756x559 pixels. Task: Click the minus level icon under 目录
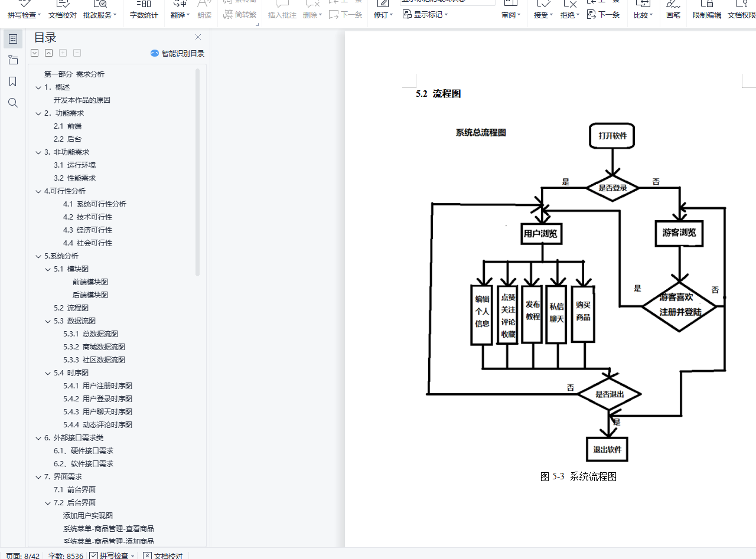click(77, 53)
